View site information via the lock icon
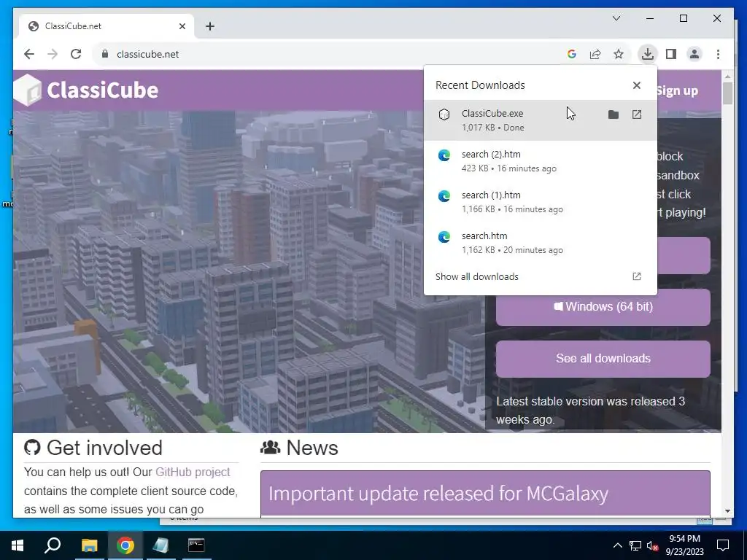The image size is (747, 560). [x=105, y=54]
